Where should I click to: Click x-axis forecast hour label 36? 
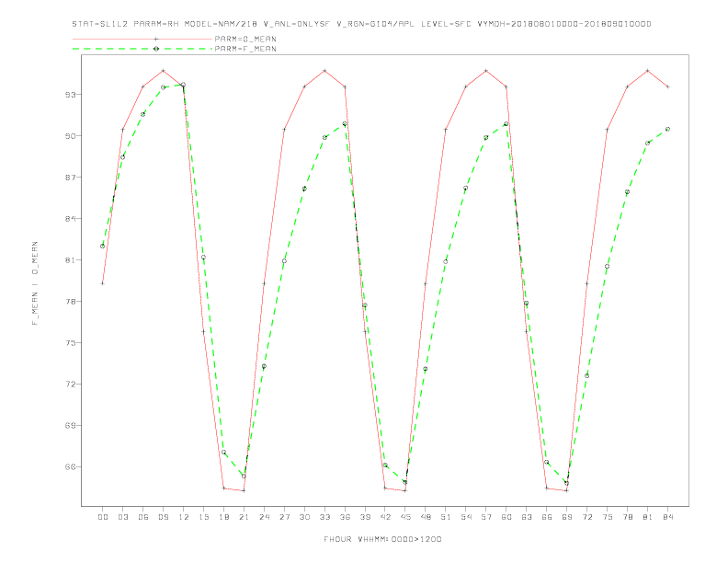tap(345, 517)
